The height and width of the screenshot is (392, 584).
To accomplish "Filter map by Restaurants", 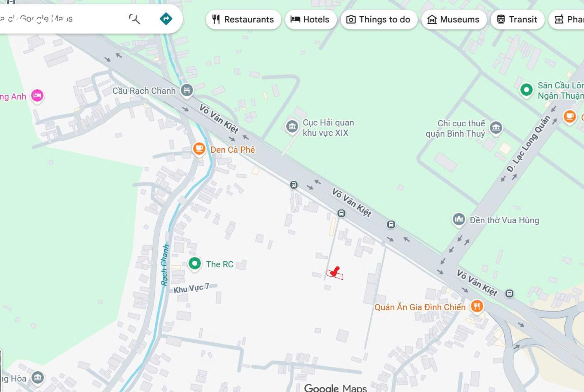I will tap(243, 20).
